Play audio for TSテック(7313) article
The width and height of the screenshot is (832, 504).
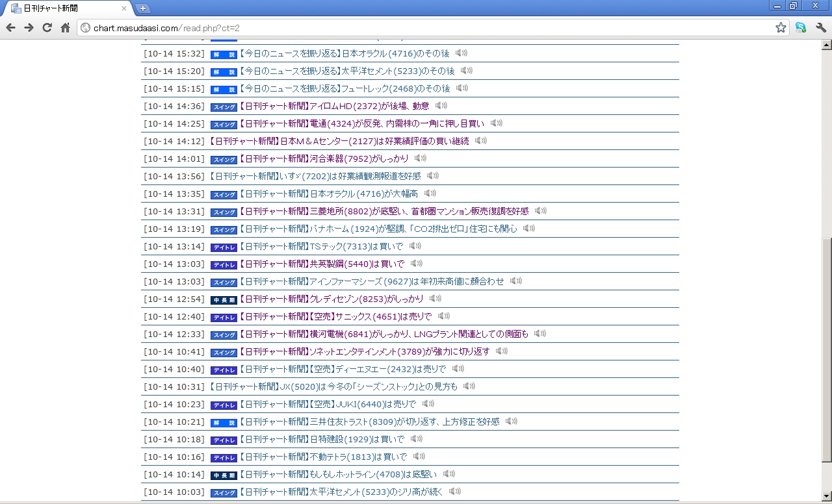[x=415, y=246]
